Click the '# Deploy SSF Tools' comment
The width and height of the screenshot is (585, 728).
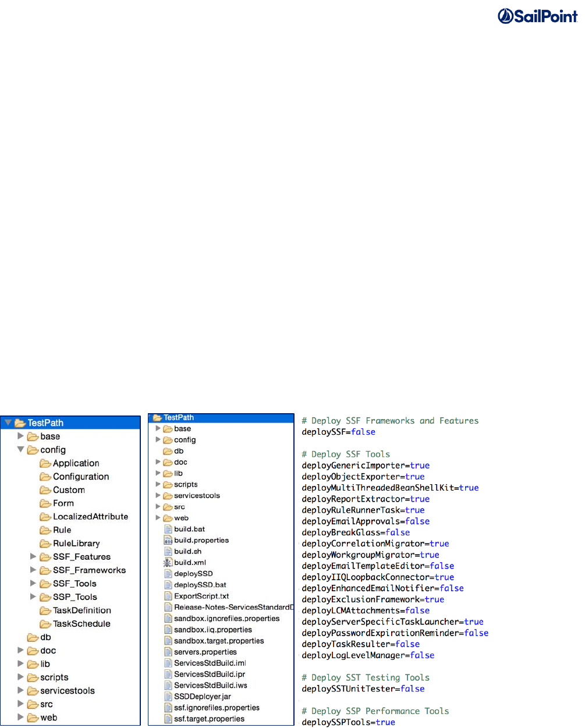tap(346, 454)
